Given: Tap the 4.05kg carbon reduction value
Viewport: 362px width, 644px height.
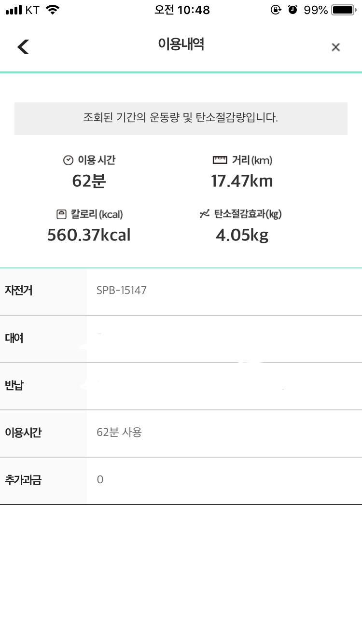Looking at the screenshot, I should 242,235.
